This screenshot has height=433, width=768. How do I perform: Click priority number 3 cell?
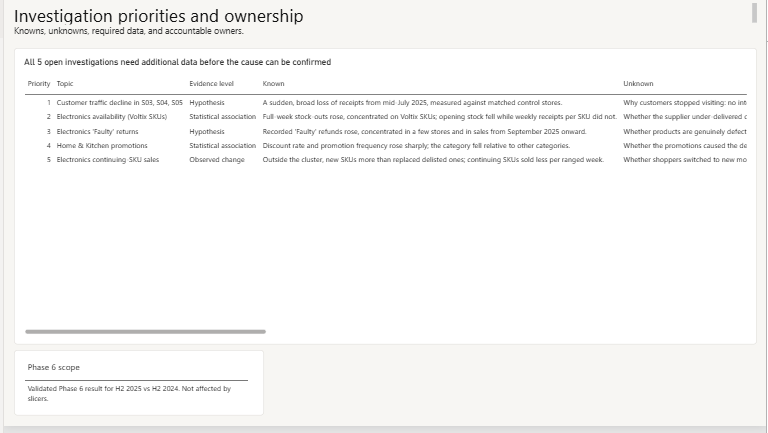(48, 132)
